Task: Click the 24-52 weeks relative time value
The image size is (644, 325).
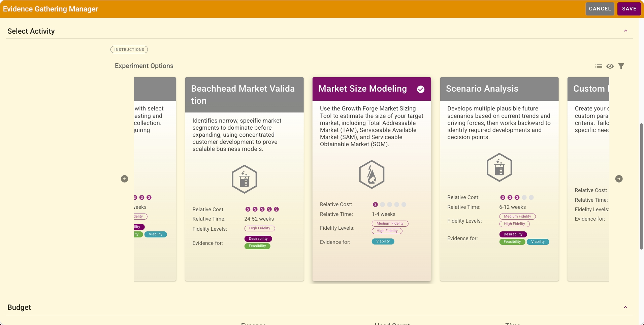Action: [259, 219]
